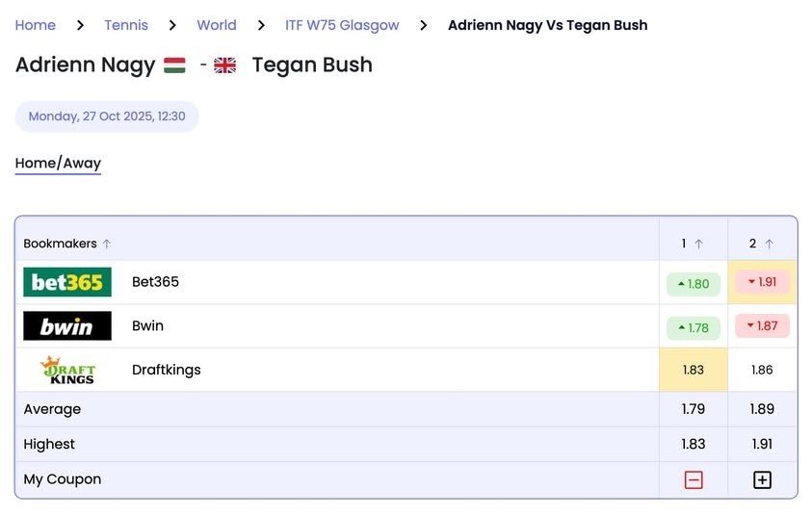Pick Bwin odds 1.78 for player 1
Viewport: 812px width, 515px height.
pyautogui.click(x=694, y=327)
